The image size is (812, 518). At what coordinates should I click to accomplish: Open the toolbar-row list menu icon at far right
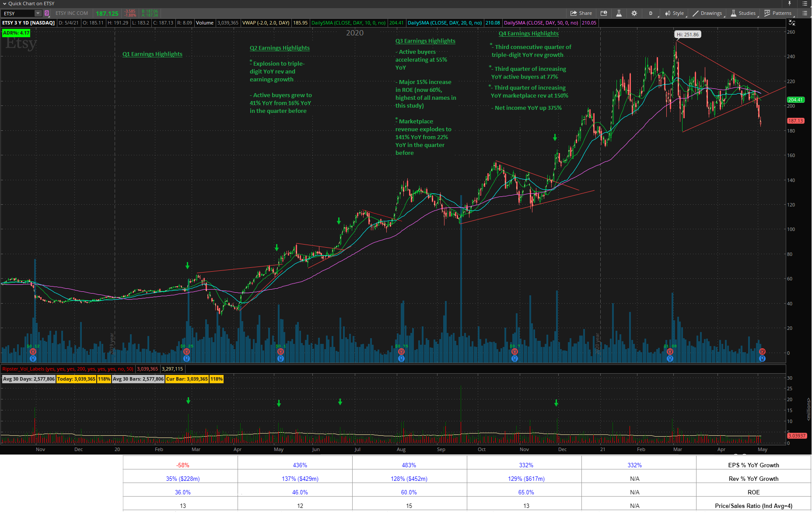[805, 13]
